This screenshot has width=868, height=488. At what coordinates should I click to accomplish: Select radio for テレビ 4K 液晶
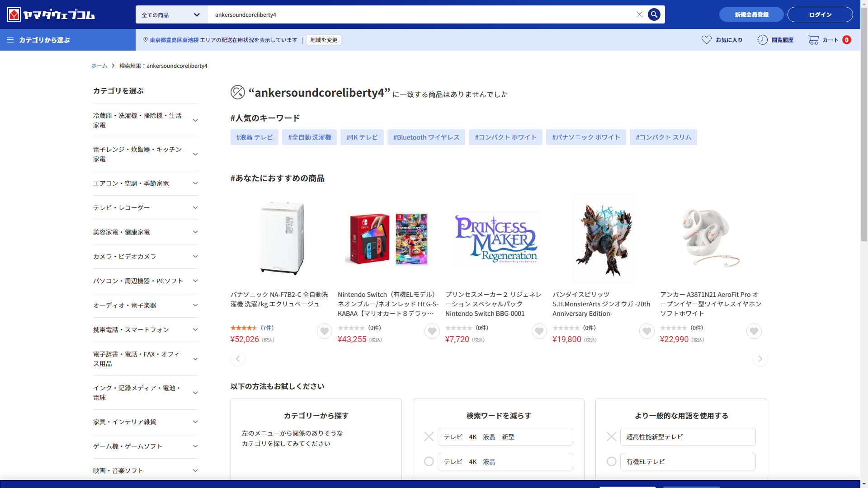pos(429,461)
